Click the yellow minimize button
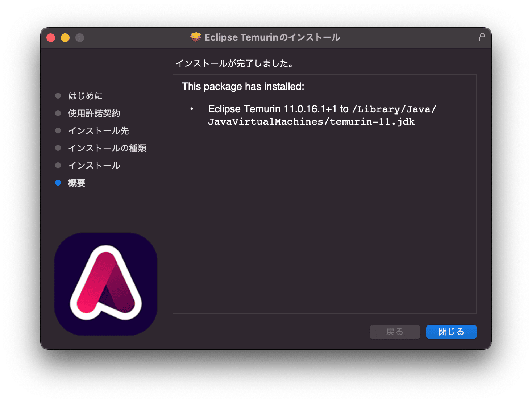Image resolution: width=532 pixels, height=403 pixels. (x=65, y=37)
